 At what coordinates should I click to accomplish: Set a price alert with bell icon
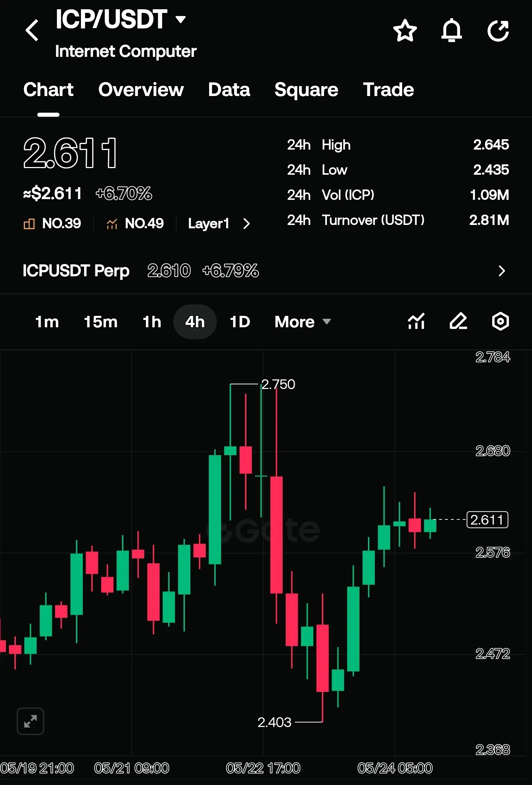(451, 30)
